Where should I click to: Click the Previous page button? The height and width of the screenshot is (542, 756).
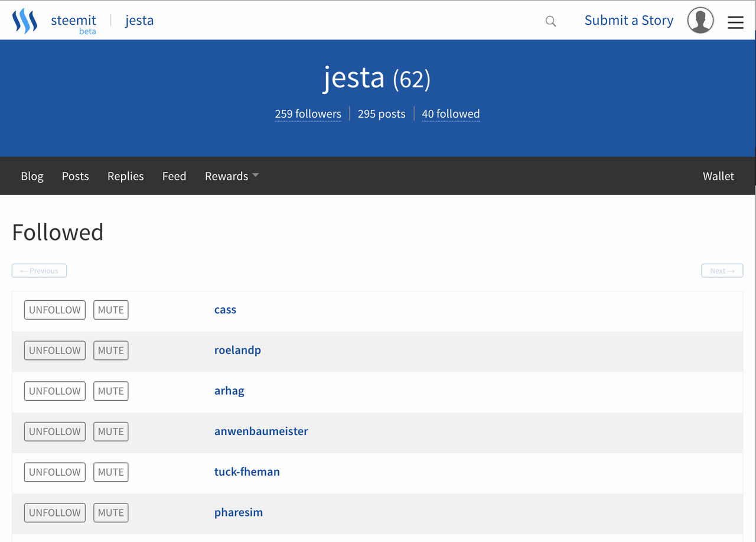39,271
